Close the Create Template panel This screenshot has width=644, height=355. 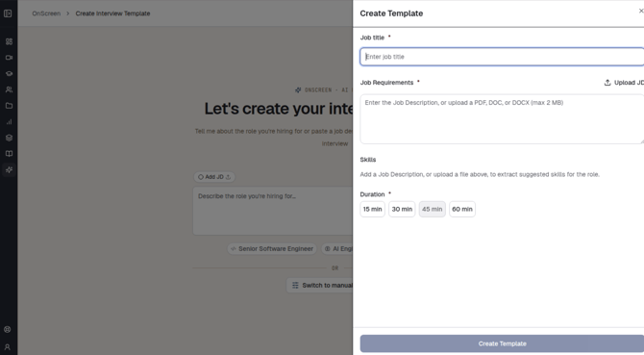tap(641, 12)
